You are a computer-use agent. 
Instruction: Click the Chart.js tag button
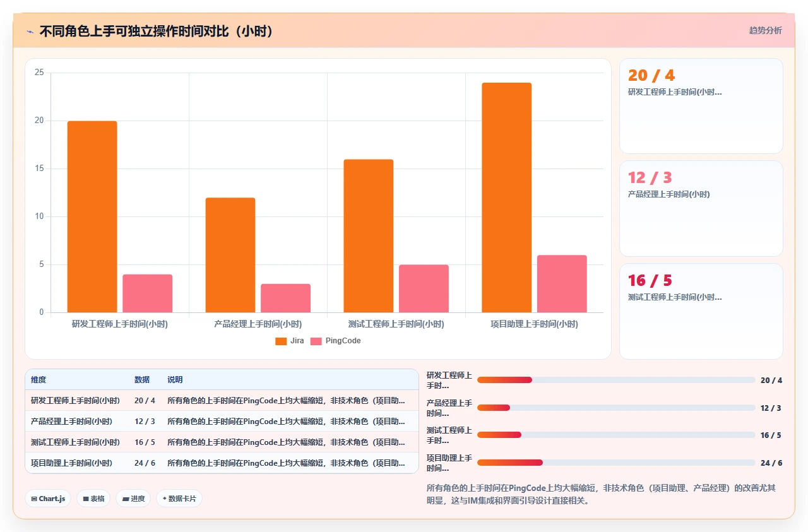point(49,499)
